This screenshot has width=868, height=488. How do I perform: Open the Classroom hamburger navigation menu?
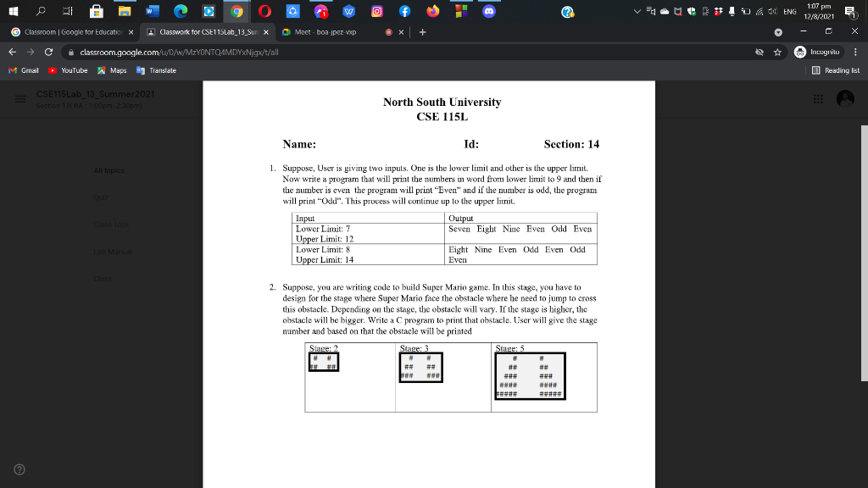click(x=19, y=98)
